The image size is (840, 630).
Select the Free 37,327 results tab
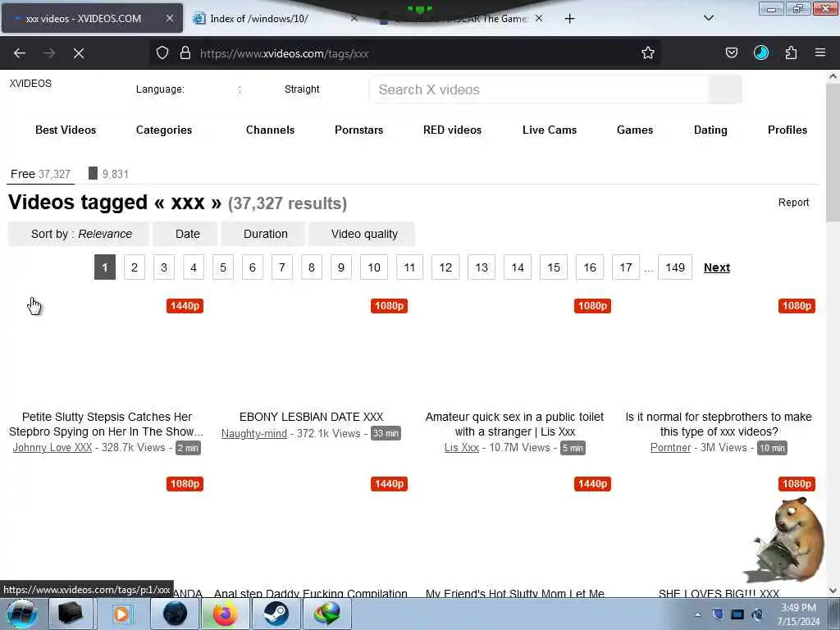tap(41, 174)
